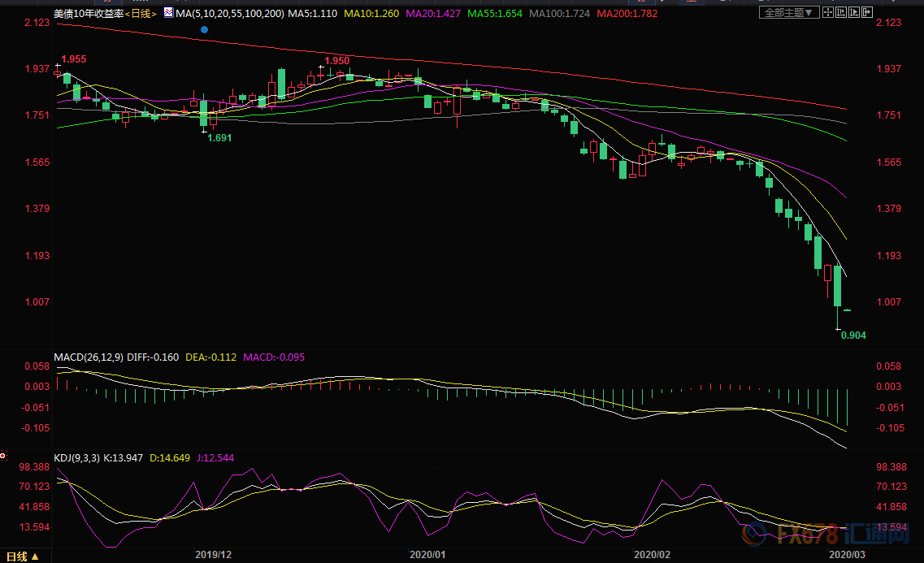This screenshot has height=563, width=924.
Task: Select the MA55:1.654 legend value
Action: pyautogui.click(x=495, y=14)
